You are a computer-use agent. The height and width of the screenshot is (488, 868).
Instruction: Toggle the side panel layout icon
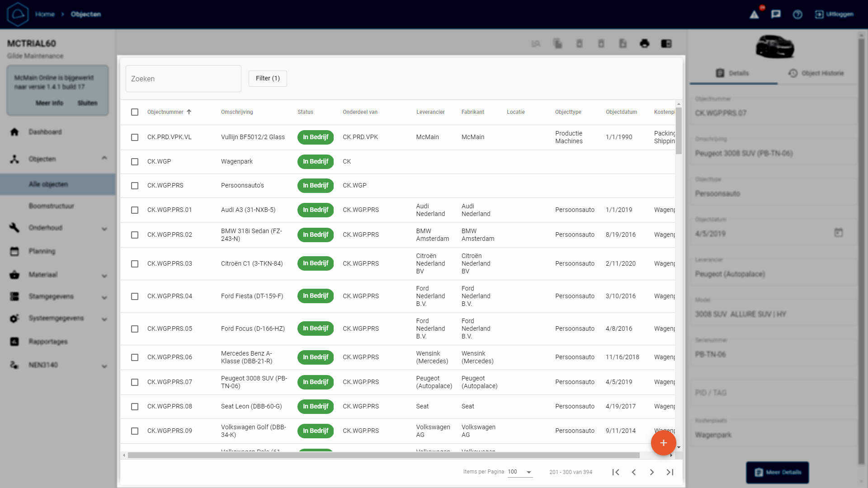[666, 43]
